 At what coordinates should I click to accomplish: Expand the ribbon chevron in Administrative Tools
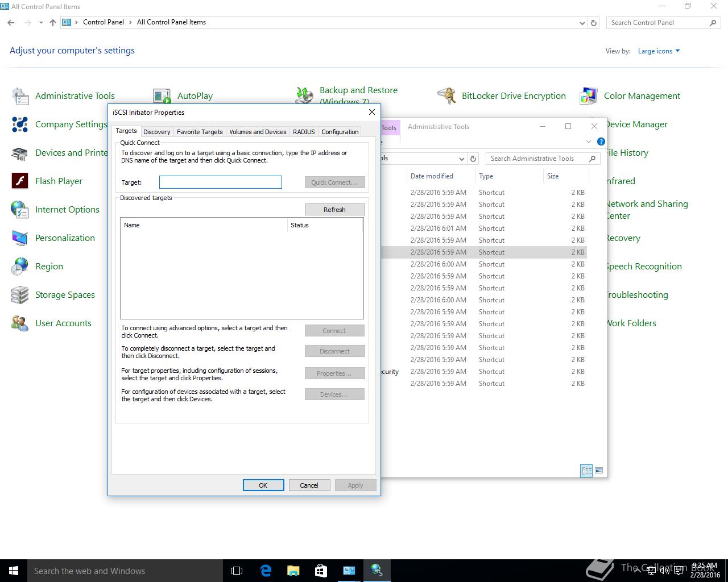click(588, 142)
